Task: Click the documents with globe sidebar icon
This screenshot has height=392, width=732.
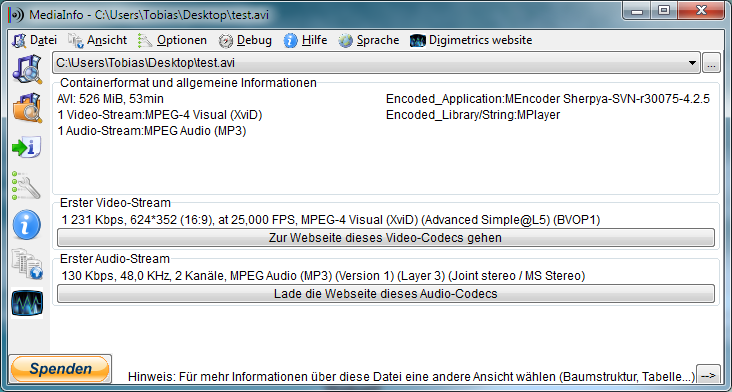Action: pyautogui.click(x=27, y=264)
